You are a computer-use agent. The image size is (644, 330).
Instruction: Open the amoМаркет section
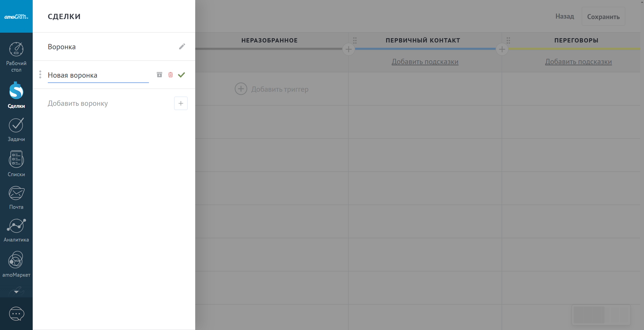16,264
